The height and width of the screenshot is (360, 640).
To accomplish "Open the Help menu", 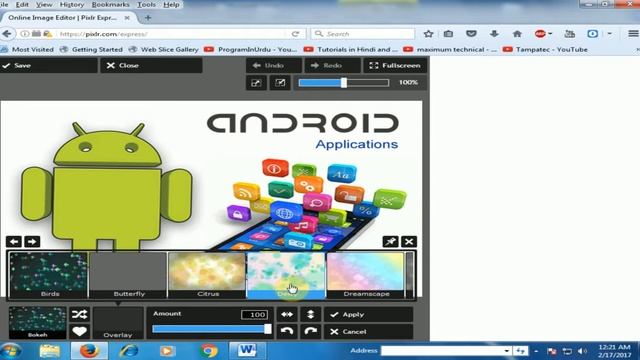I will point(171,4).
